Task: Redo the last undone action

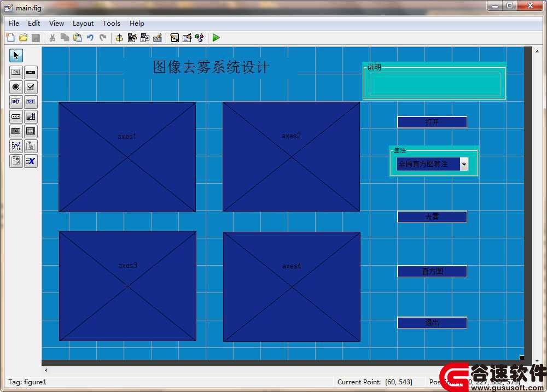Action: coord(103,38)
